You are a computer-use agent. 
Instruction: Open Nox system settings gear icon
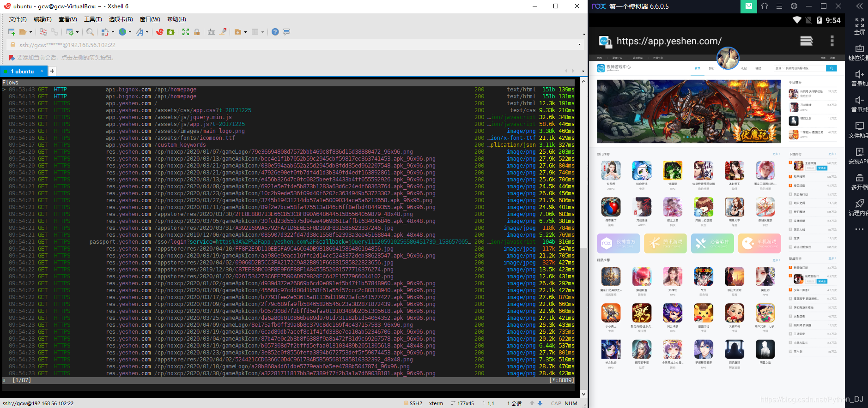(794, 6)
